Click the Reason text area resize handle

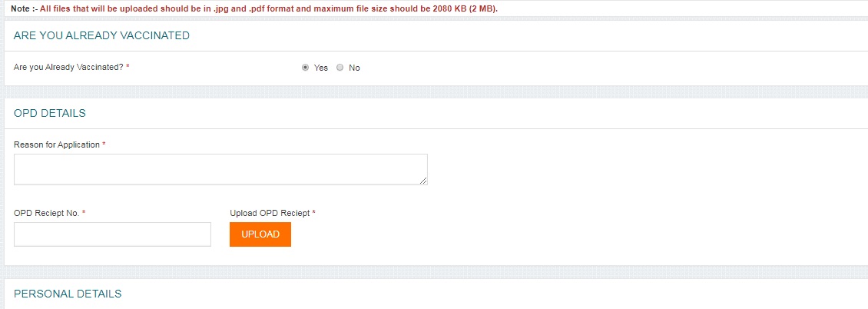click(424, 181)
